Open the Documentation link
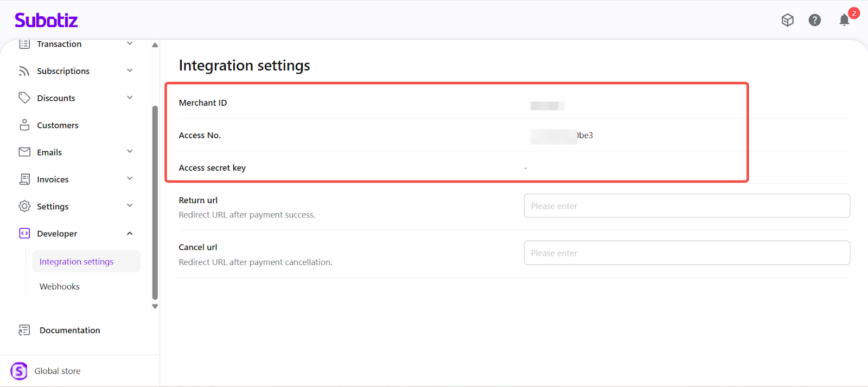 (69, 330)
